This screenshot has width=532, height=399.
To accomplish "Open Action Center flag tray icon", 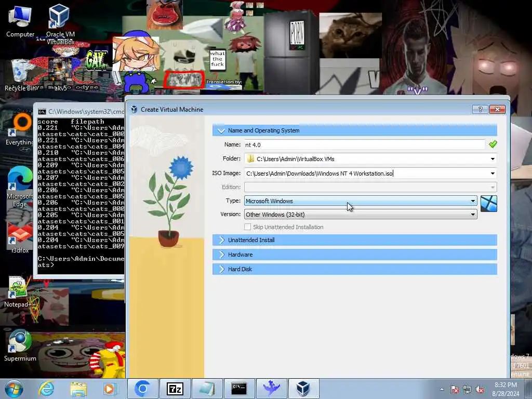I will point(455,390).
